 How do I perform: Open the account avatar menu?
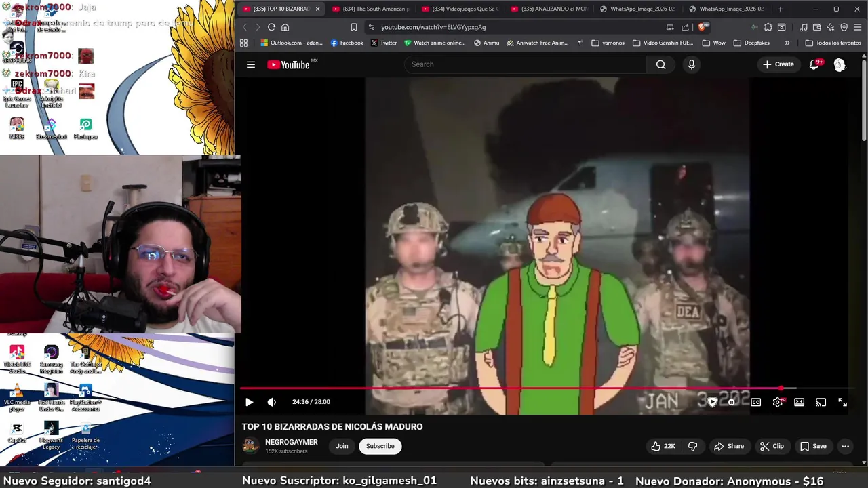(840, 64)
